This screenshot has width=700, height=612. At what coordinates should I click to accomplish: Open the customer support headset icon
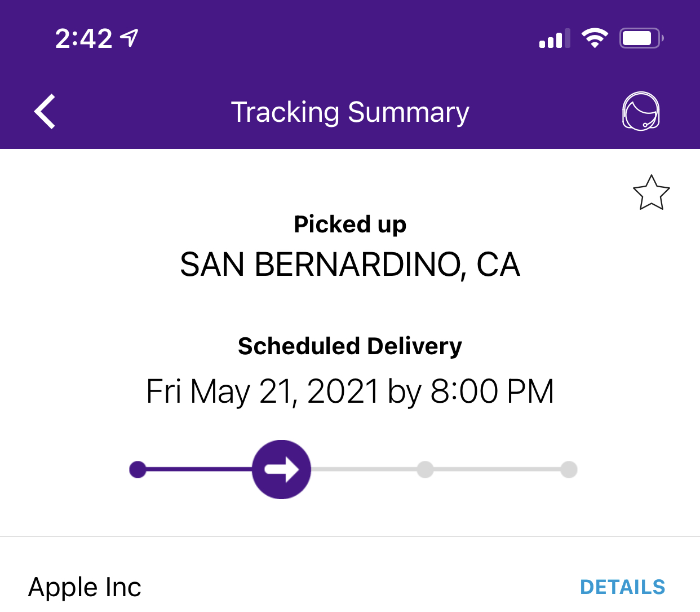coord(641,112)
